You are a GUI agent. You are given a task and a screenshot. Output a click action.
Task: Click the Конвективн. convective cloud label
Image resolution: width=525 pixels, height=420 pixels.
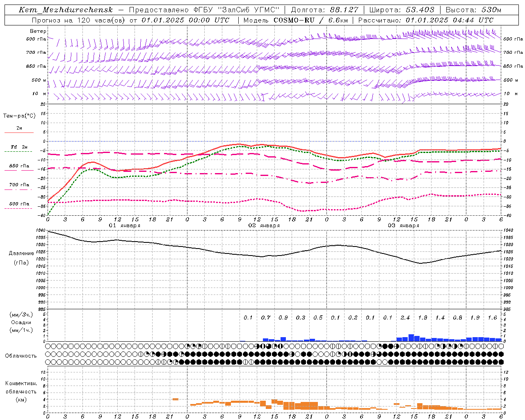21,383
